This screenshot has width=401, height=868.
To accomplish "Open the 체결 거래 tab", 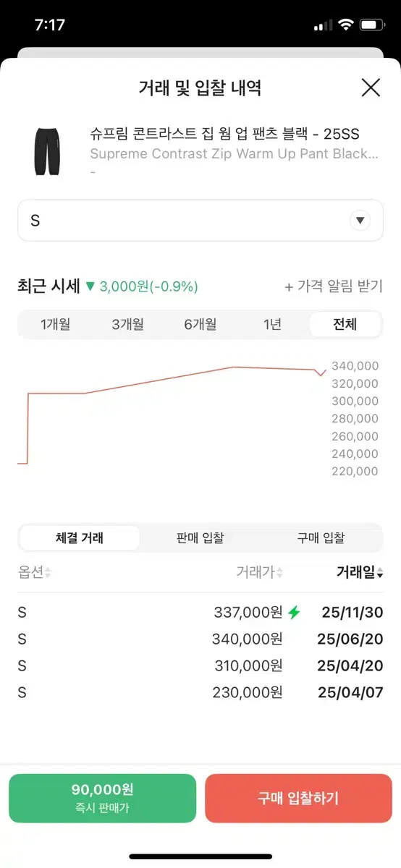I will 80,538.
